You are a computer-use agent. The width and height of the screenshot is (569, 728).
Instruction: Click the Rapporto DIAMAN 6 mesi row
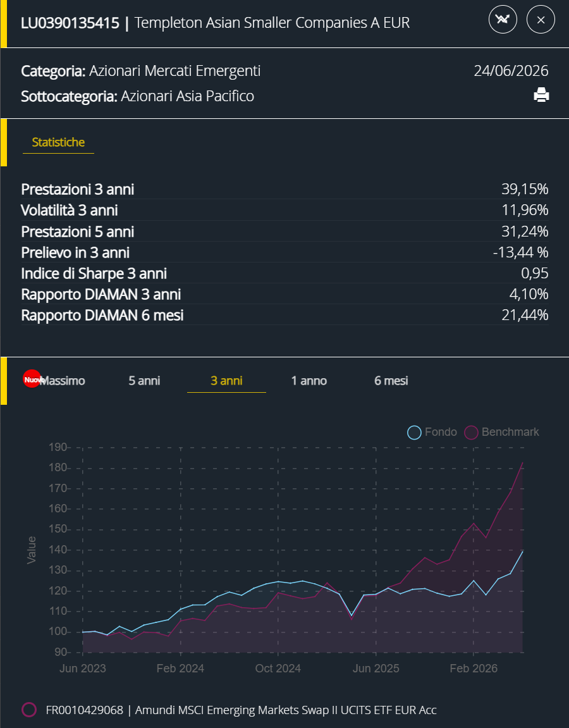(284, 315)
